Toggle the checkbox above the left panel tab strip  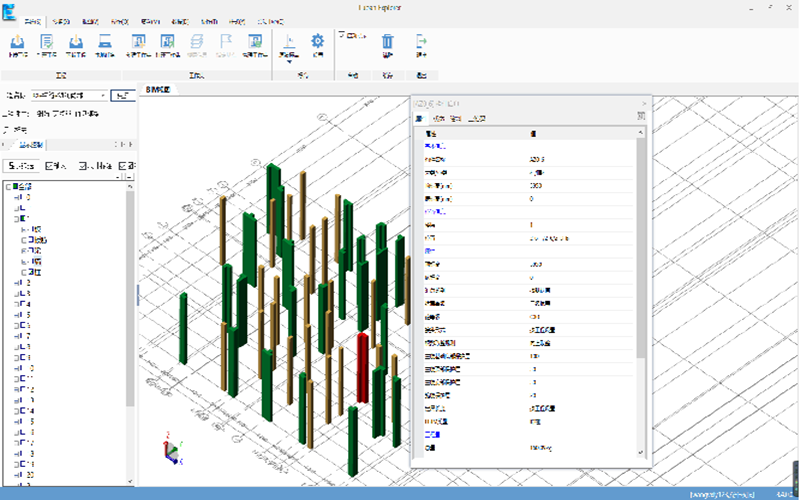point(7,130)
